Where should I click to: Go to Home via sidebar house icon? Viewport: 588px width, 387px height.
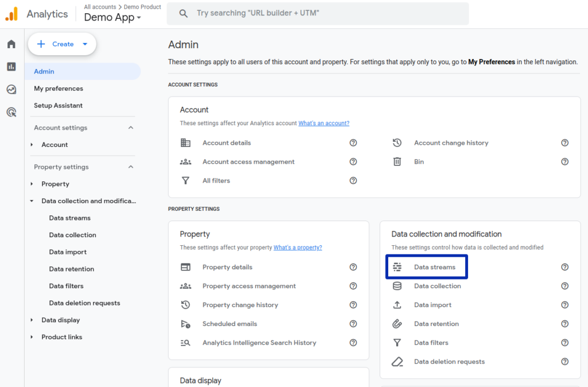(x=11, y=44)
